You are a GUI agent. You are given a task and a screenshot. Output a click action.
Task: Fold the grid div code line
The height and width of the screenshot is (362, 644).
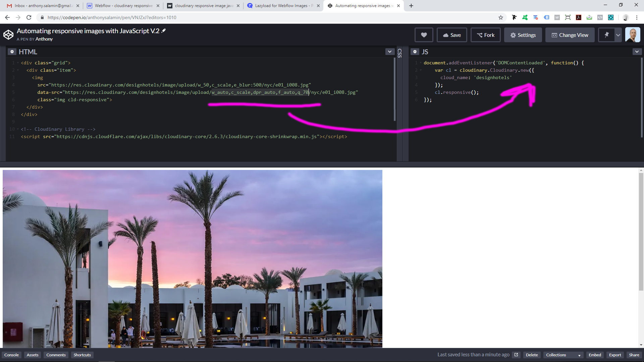pyautogui.click(x=18, y=63)
